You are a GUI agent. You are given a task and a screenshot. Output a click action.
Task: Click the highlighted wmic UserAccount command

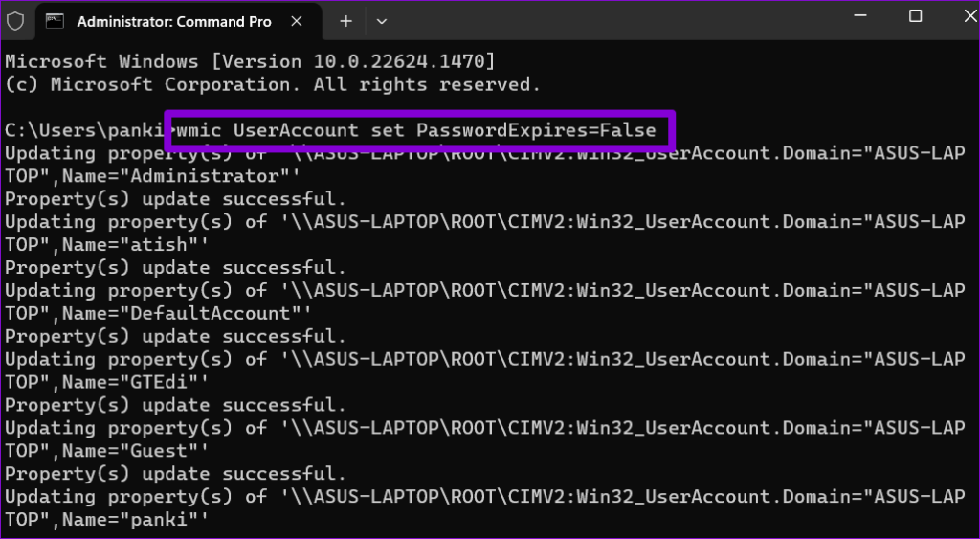[x=417, y=130]
